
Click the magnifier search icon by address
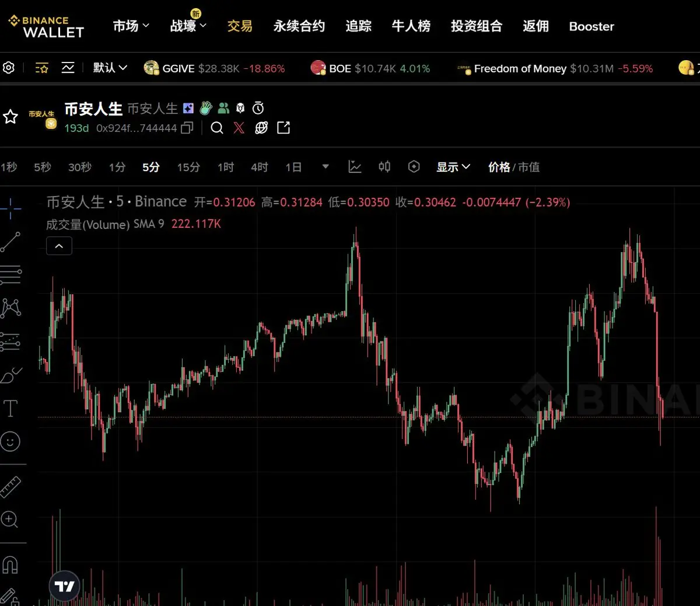(217, 128)
